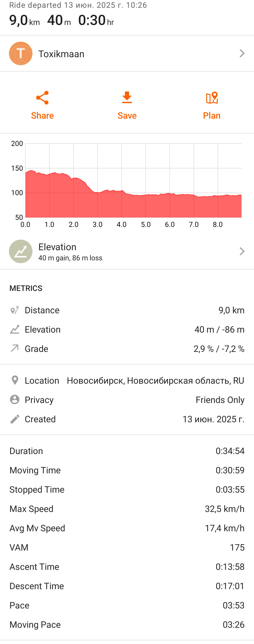This screenshot has width=254, height=644.
Task: Tap the Save download icon
Action: tap(127, 97)
